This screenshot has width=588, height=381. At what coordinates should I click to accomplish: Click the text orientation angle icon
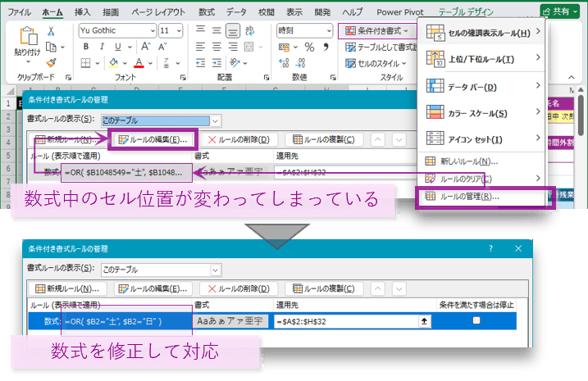[x=235, y=62]
